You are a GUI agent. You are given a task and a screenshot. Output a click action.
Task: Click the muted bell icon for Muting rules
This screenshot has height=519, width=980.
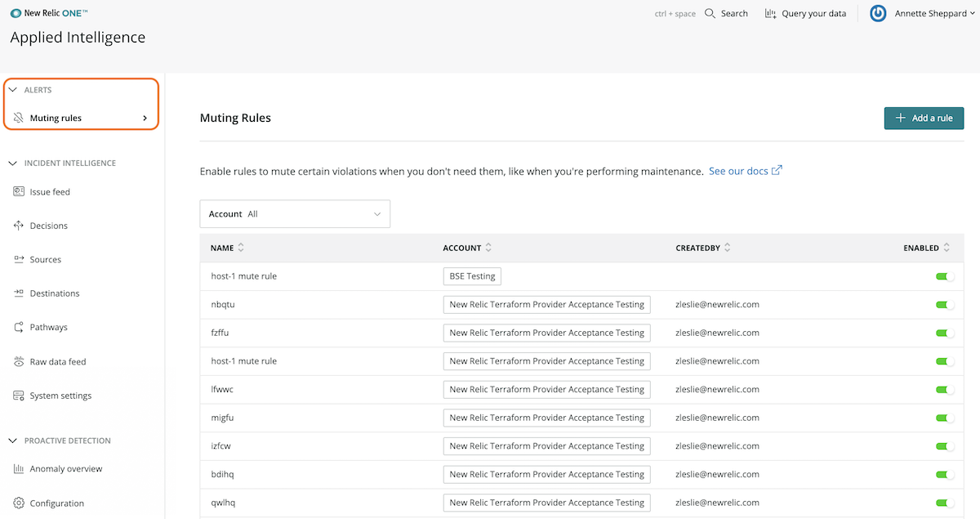(x=19, y=118)
